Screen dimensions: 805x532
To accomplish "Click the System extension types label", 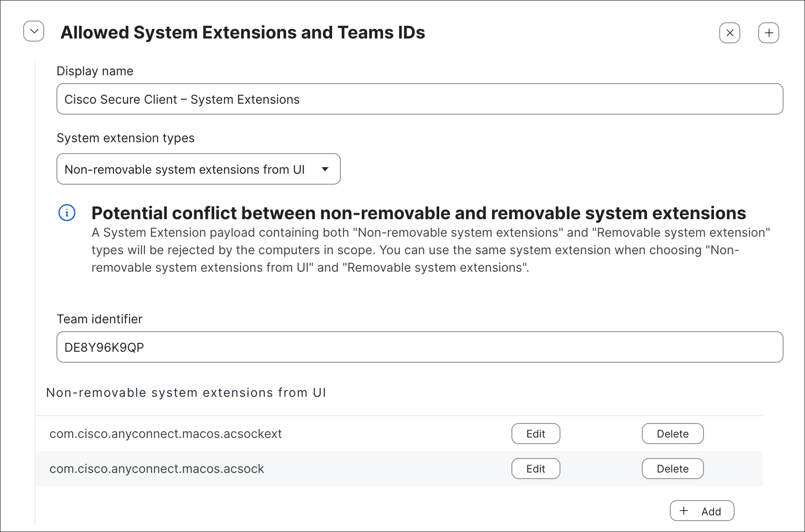I will pos(126,138).
